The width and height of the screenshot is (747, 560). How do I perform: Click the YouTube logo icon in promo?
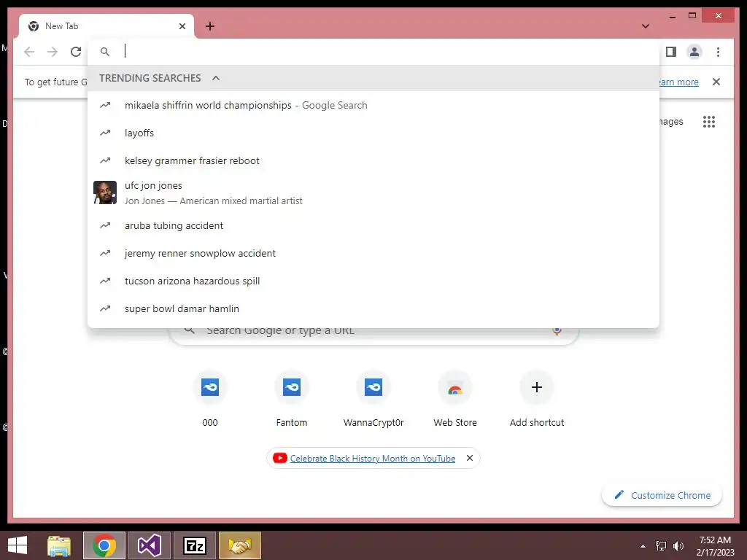pyautogui.click(x=279, y=458)
